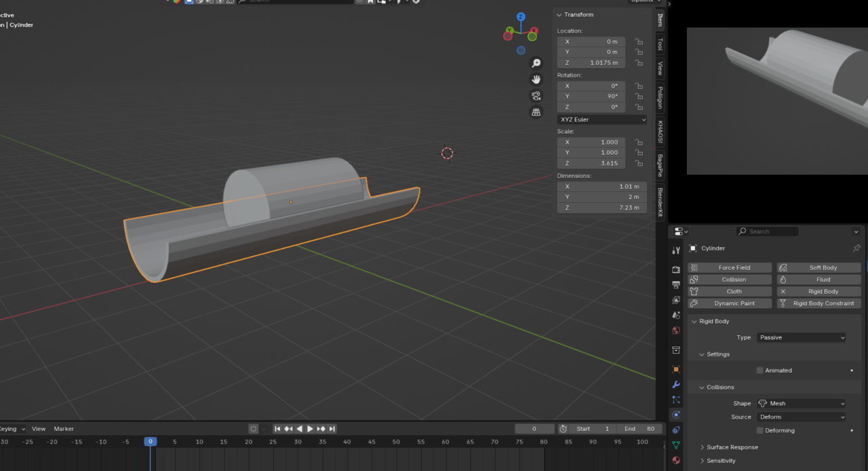Open the timeline Marker menu
This screenshot has height=471, width=868.
[x=64, y=429]
